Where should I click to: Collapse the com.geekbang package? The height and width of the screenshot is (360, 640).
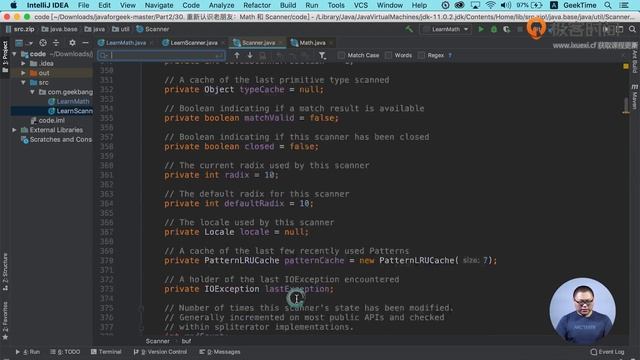tap(32, 92)
